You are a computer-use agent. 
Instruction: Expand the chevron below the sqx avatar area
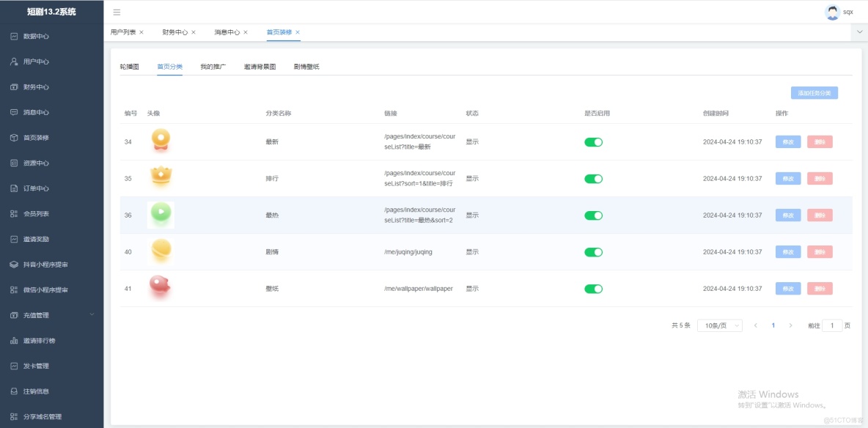[859, 32]
